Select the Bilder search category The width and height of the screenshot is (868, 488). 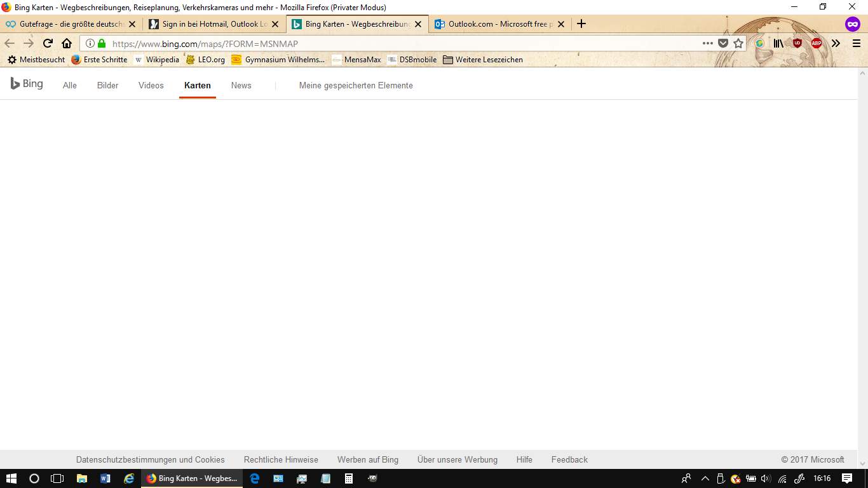[107, 86]
